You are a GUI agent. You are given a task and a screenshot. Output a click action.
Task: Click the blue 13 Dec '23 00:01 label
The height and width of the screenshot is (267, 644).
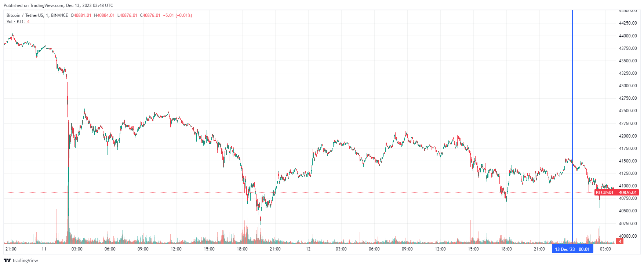(x=572, y=249)
